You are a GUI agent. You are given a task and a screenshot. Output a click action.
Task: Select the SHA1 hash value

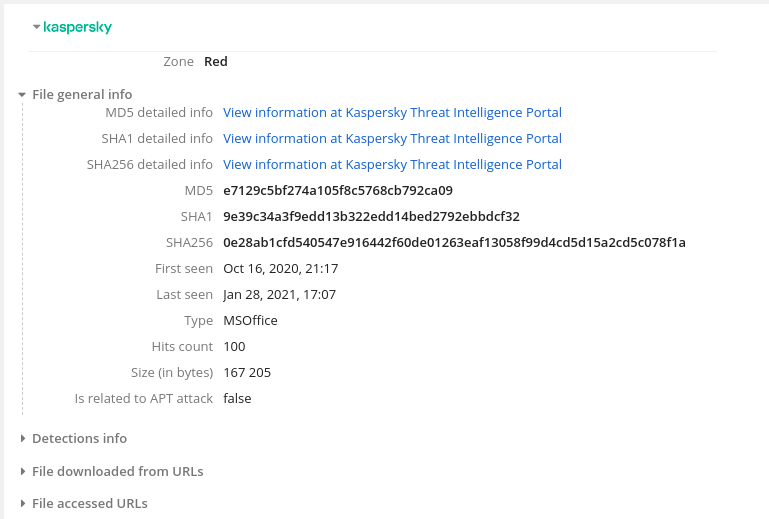click(371, 217)
